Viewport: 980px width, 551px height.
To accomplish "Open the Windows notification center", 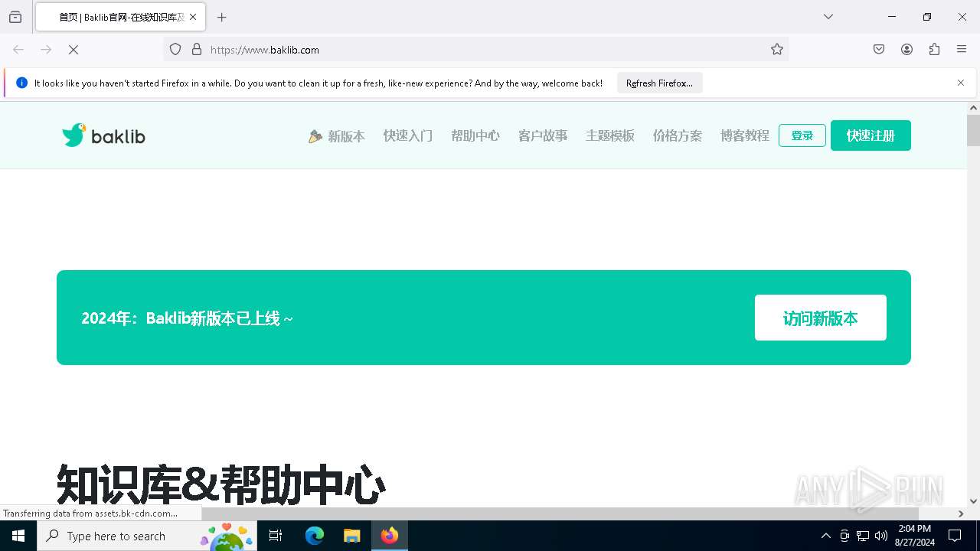I will click(x=955, y=536).
